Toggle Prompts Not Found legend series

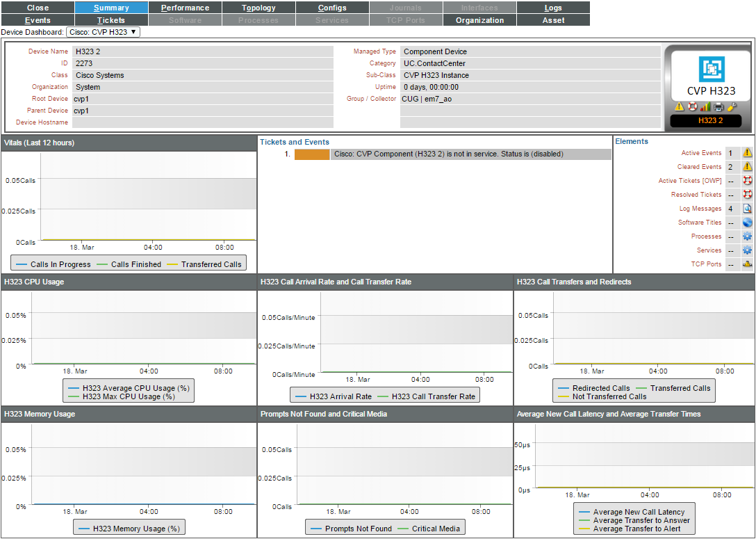(352, 529)
